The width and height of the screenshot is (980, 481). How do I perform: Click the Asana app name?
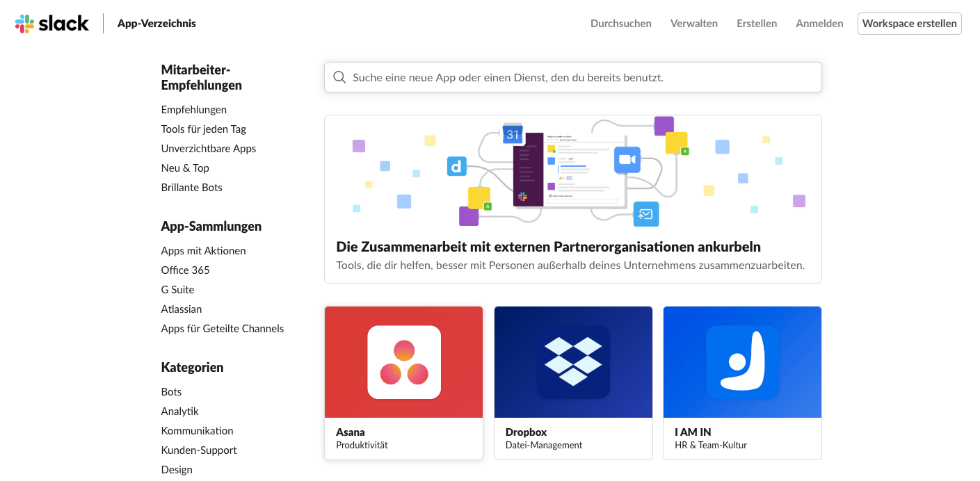click(351, 432)
